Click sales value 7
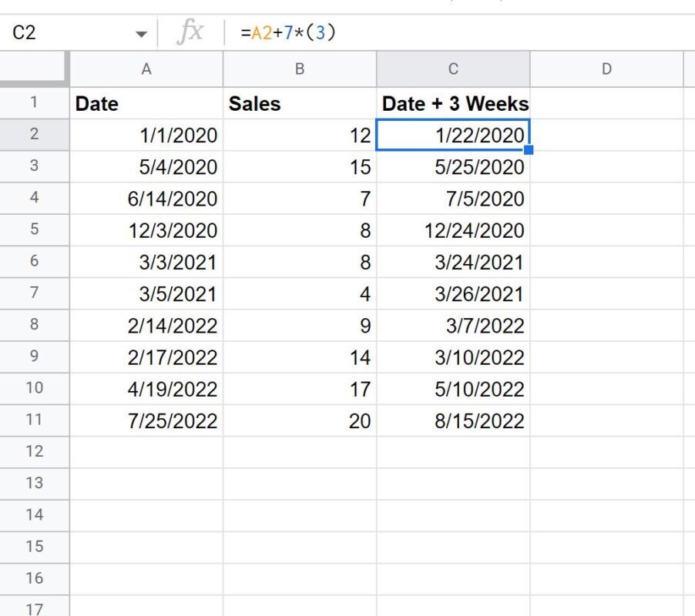 [x=300, y=199]
